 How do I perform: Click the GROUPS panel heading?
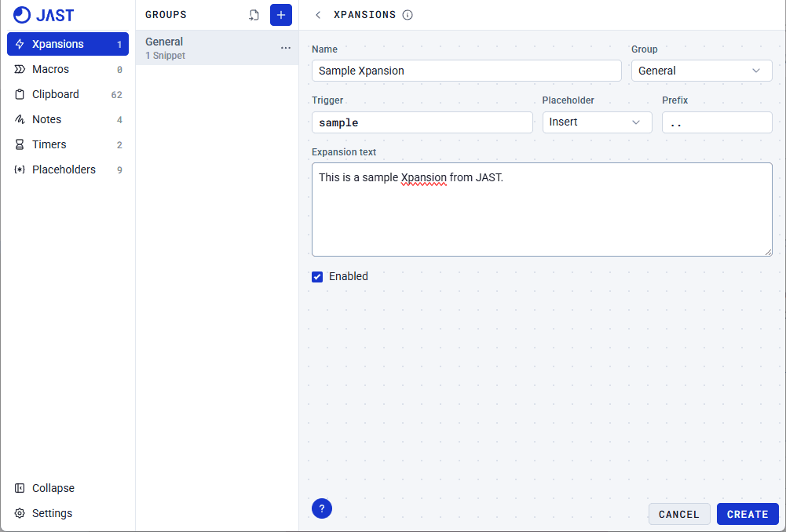tap(166, 15)
